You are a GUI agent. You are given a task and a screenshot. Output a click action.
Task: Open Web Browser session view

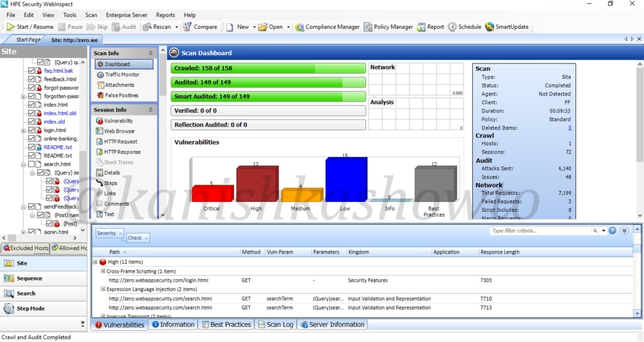point(116,131)
